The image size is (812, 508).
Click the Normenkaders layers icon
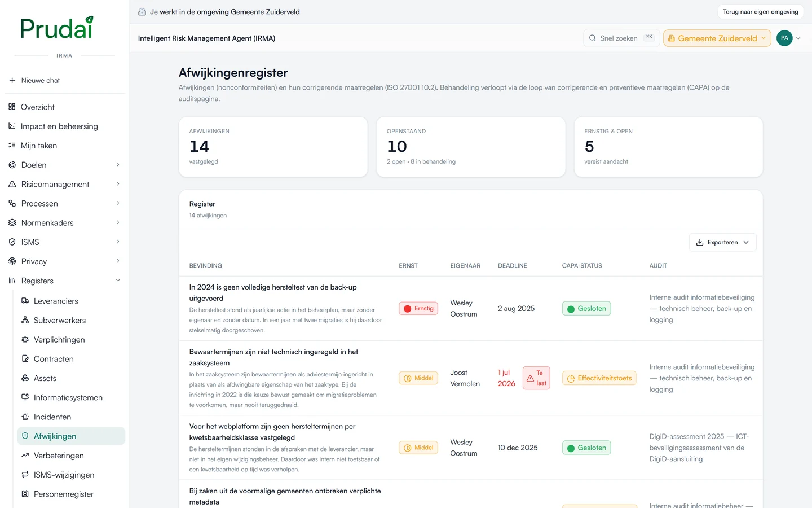click(x=12, y=222)
